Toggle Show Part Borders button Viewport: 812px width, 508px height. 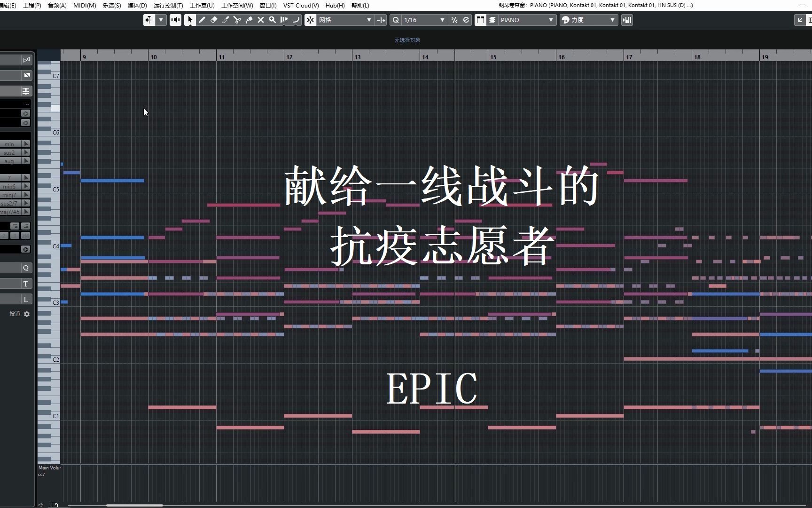pyautogui.click(x=480, y=20)
